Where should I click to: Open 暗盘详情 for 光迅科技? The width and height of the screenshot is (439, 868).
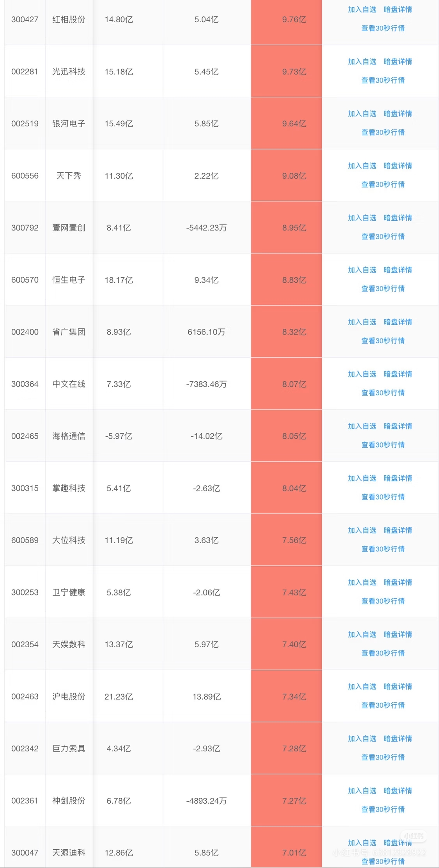[398, 62]
